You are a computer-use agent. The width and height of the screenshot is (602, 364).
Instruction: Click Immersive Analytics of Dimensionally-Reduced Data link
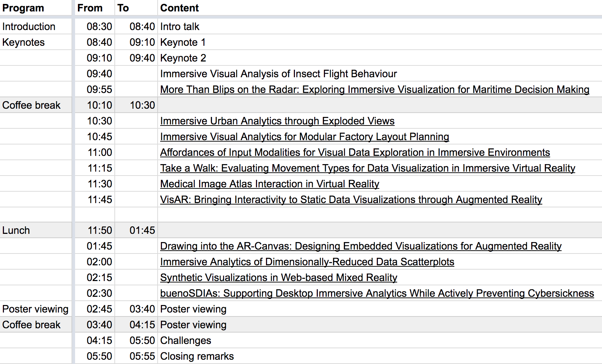tap(307, 262)
